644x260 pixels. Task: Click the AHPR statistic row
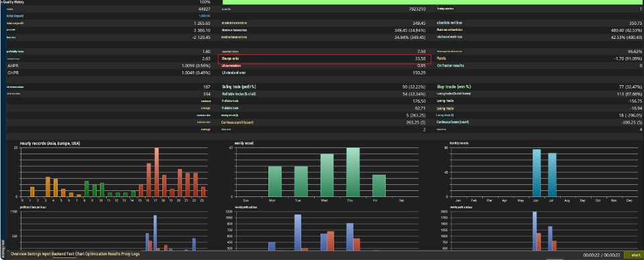pos(109,66)
